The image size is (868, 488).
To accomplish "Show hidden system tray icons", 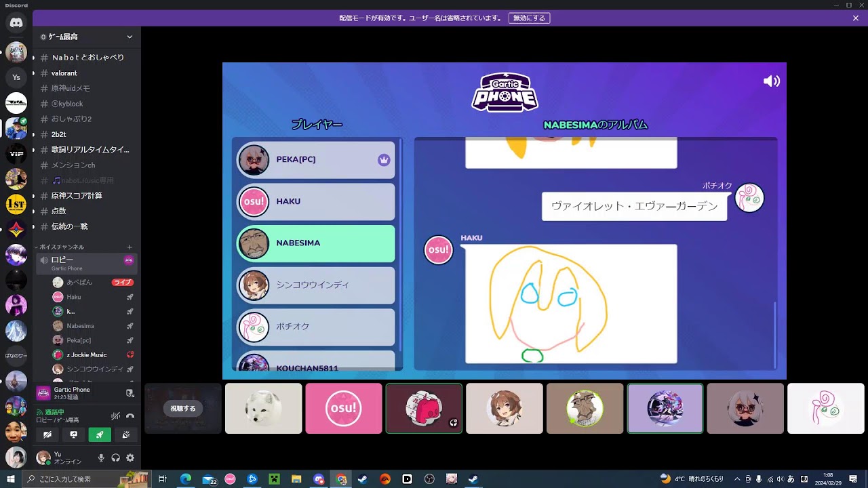I will [x=737, y=479].
